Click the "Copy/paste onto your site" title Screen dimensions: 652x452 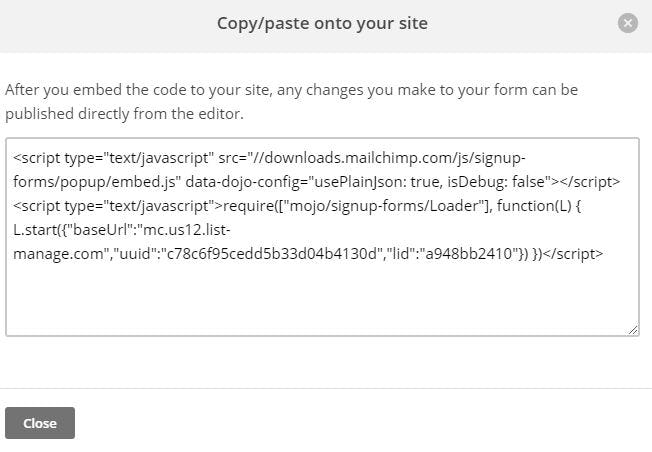322,23
